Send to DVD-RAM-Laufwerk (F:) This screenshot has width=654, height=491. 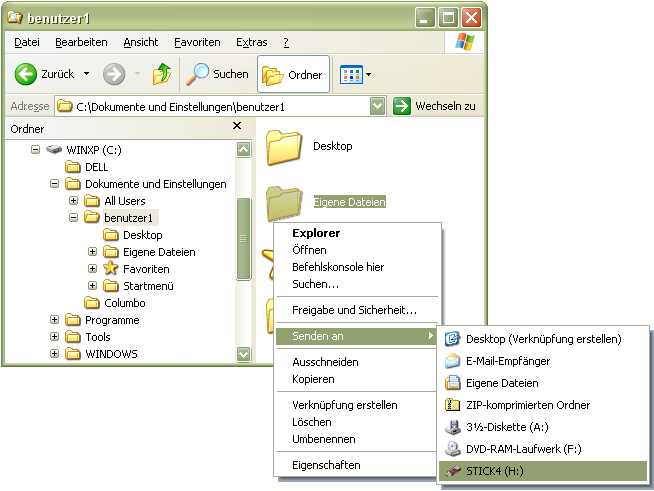pos(543,449)
